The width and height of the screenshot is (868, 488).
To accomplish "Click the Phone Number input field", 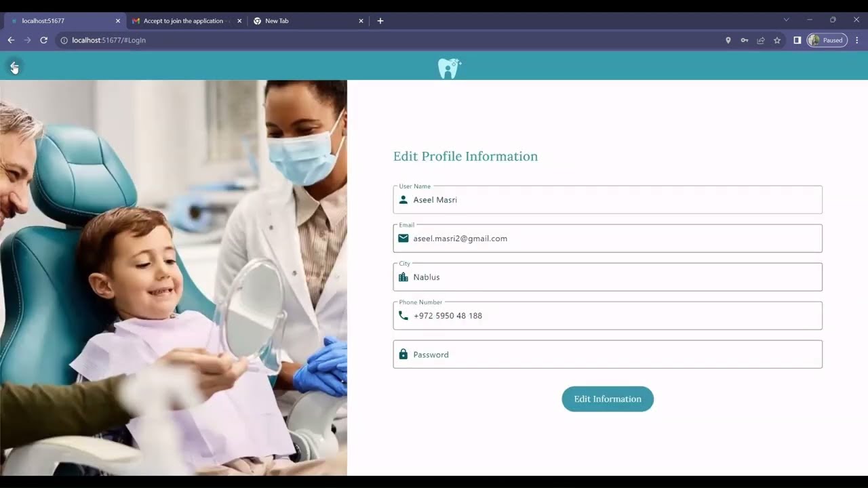I will [x=608, y=316].
